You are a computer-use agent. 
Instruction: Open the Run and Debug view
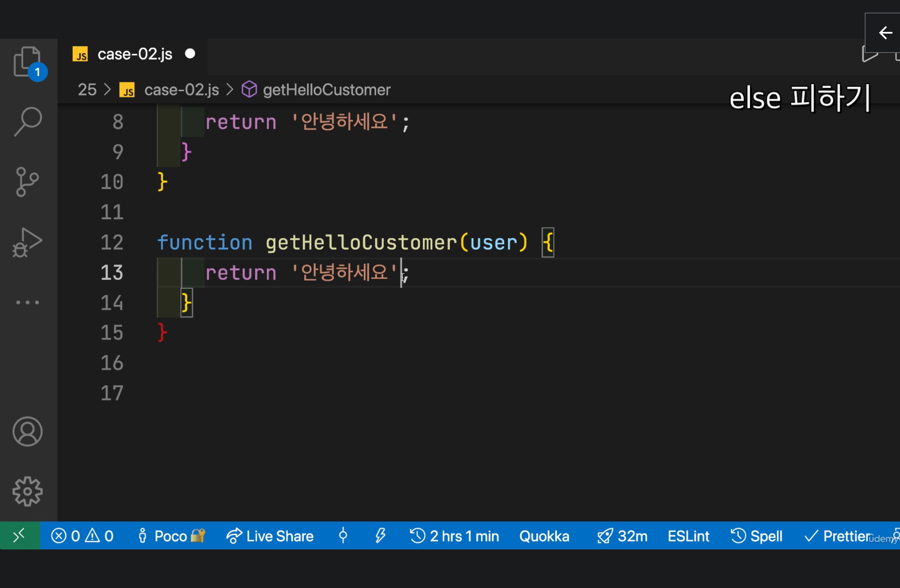pyautogui.click(x=27, y=242)
